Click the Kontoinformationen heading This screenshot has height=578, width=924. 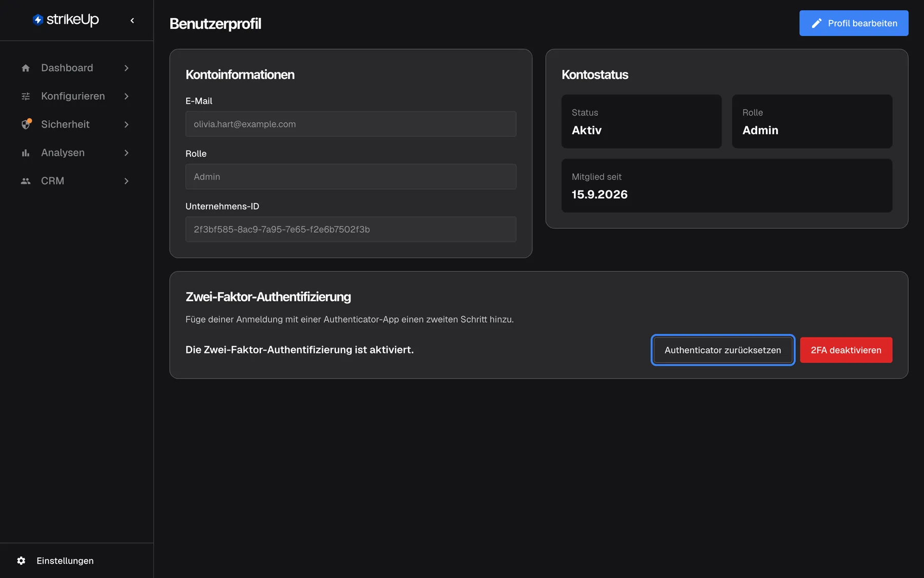pyautogui.click(x=240, y=74)
